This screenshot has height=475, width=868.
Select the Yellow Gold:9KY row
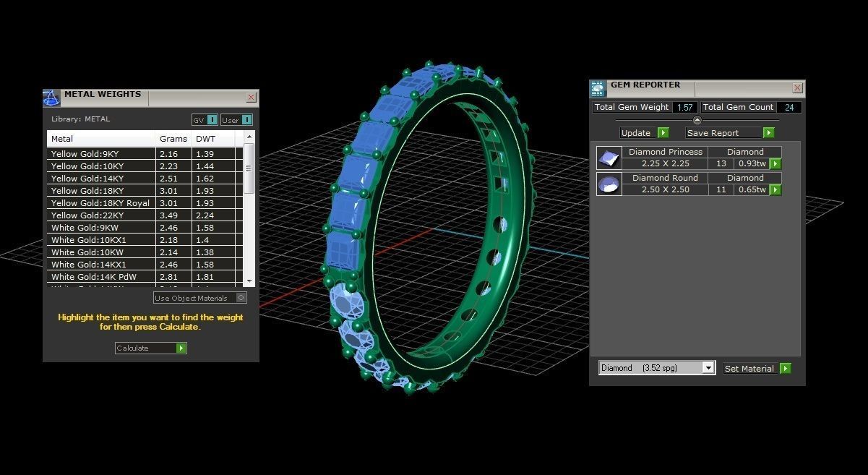pos(145,154)
